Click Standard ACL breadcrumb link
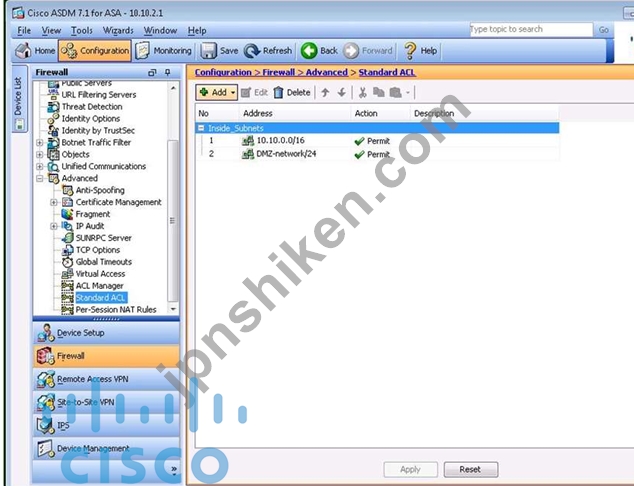The width and height of the screenshot is (634, 486). pyautogui.click(x=387, y=72)
